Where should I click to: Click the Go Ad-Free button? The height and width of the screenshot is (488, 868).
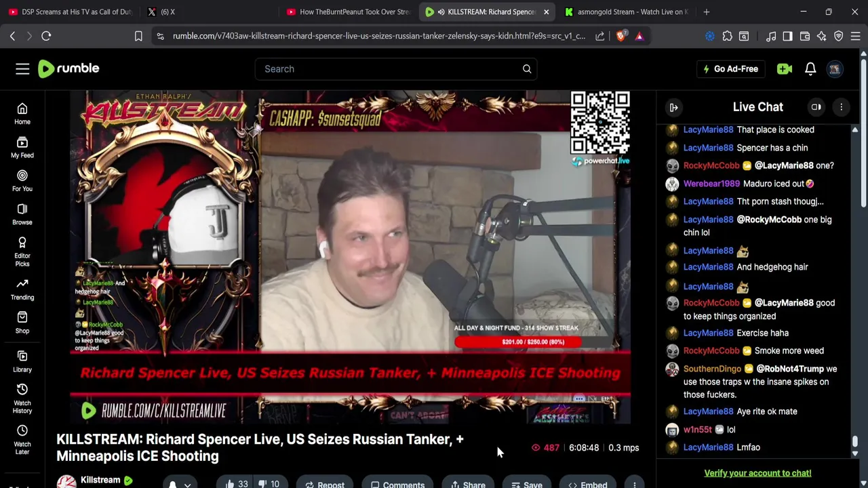pyautogui.click(x=730, y=68)
